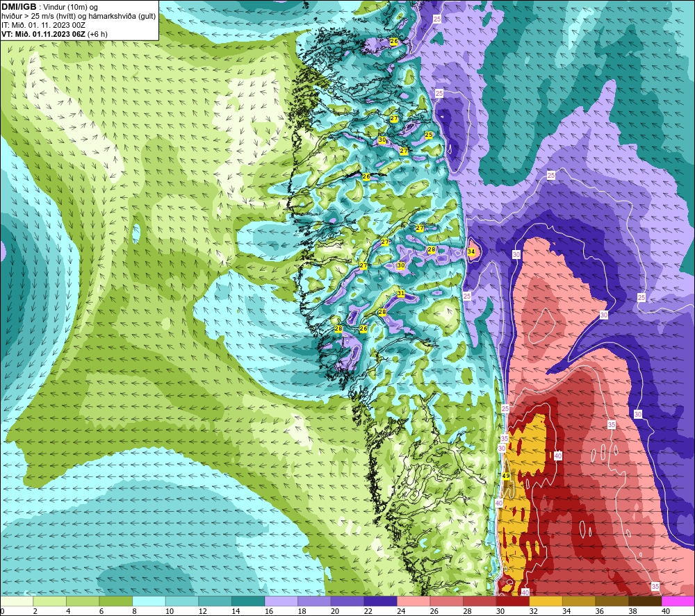The width and height of the screenshot is (695, 616).
Task: Pick the light lavender 16–18 m/s legend swatch
Action: 281,601
